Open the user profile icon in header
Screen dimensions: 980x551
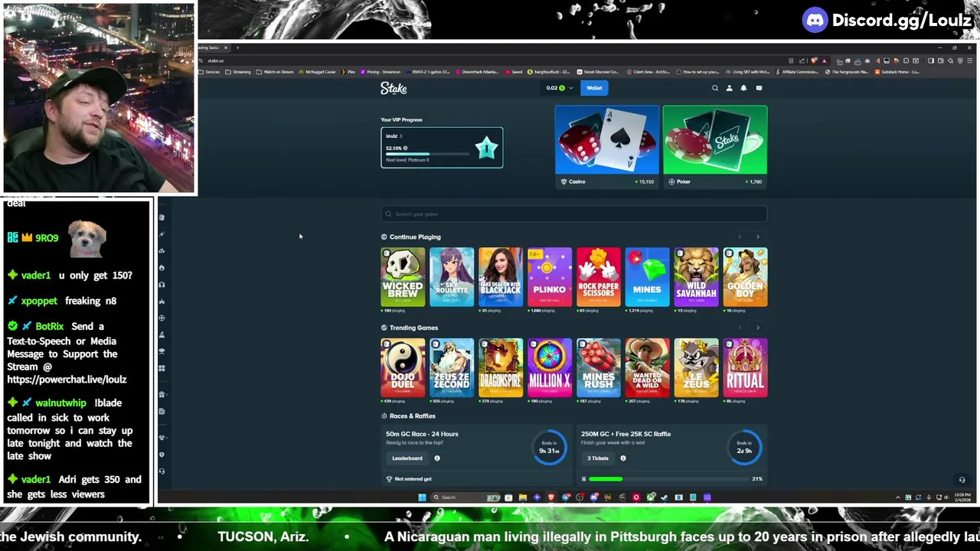[729, 88]
